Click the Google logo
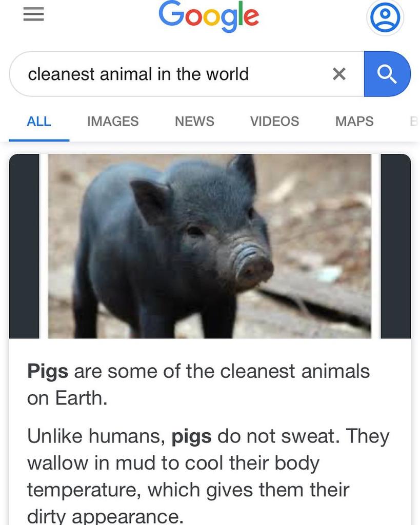The height and width of the screenshot is (525, 420). [209, 16]
